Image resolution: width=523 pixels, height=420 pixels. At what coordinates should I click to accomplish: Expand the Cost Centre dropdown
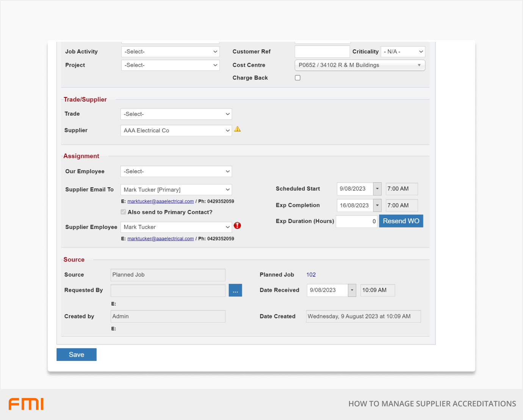[x=359, y=65]
